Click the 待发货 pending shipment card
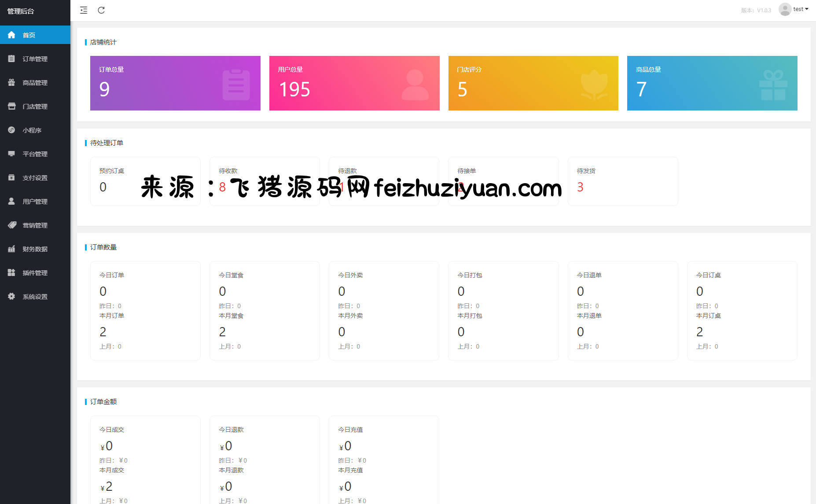Viewport: 816px width, 504px height. coord(622,181)
